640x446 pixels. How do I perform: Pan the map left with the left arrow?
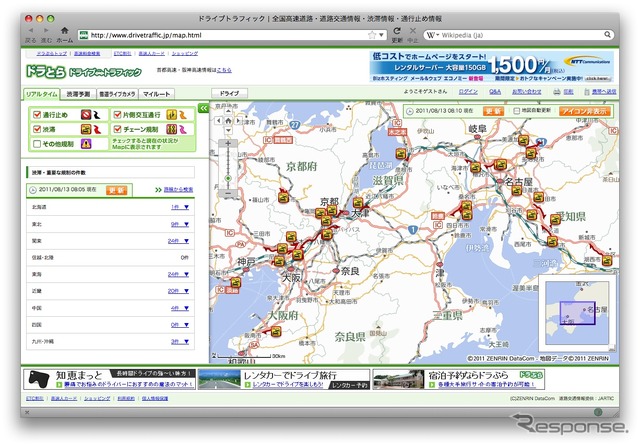(219, 121)
